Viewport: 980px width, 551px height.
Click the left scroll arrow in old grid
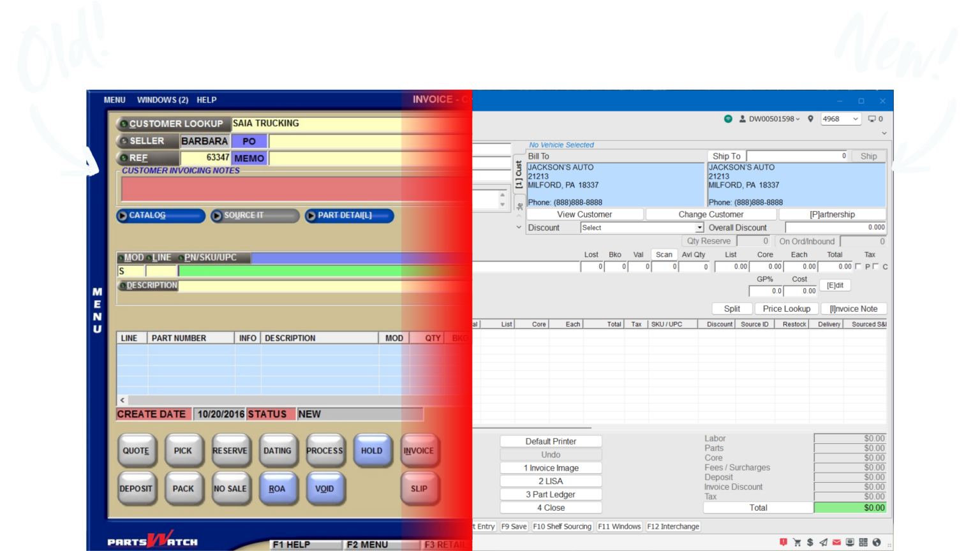(x=122, y=400)
